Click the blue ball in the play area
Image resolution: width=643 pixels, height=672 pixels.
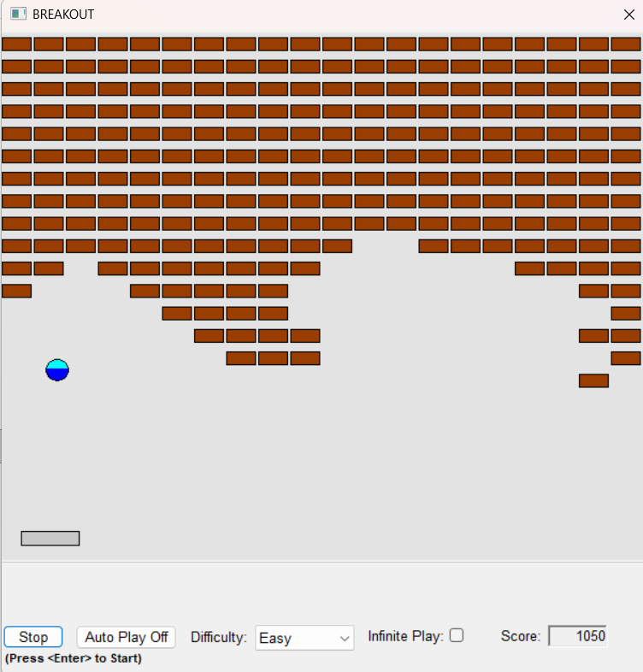[x=57, y=370]
